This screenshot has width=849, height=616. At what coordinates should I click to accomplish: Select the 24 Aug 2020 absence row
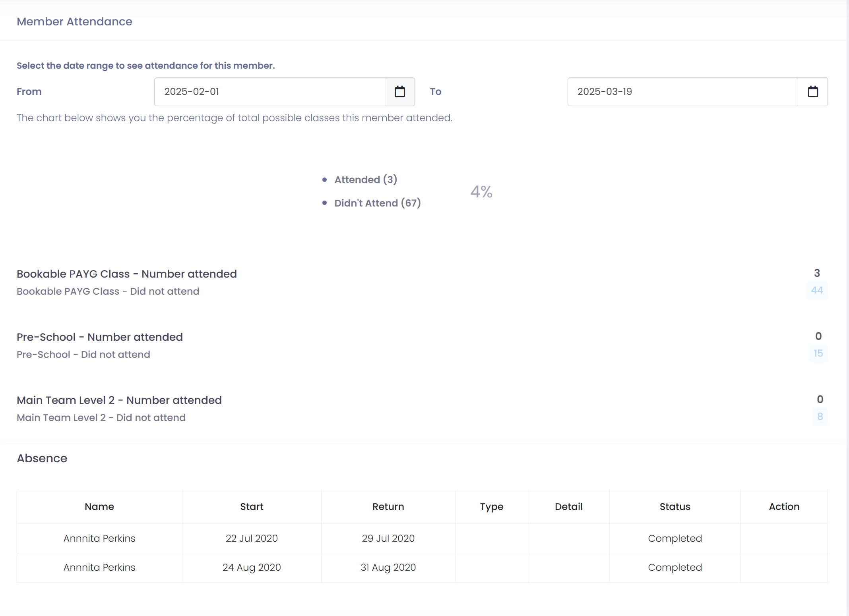click(252, 568)
